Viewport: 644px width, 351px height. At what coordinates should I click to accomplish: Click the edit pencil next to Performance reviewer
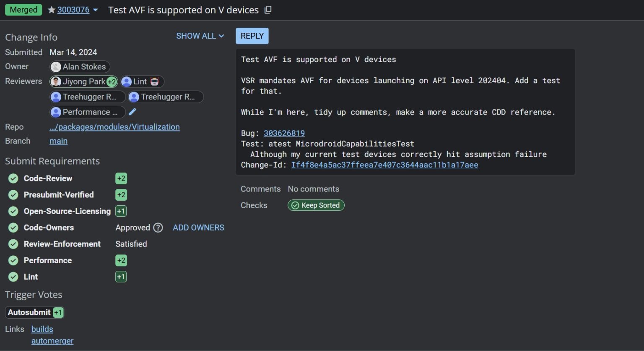pyautogui.click(x=132, y=112)
